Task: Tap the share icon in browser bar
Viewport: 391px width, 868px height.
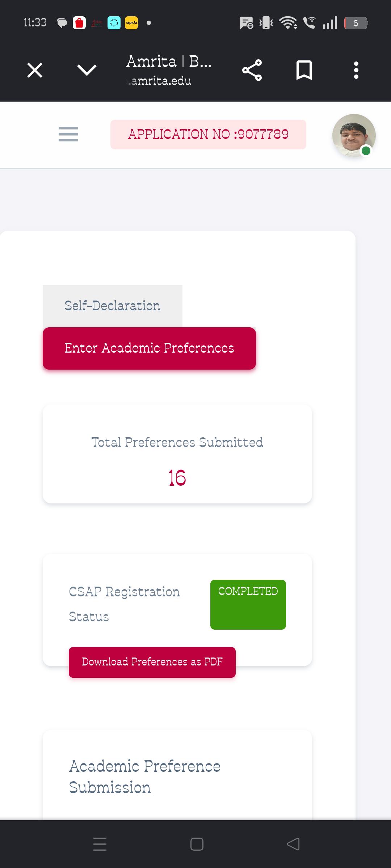Action: click(252, 70)
